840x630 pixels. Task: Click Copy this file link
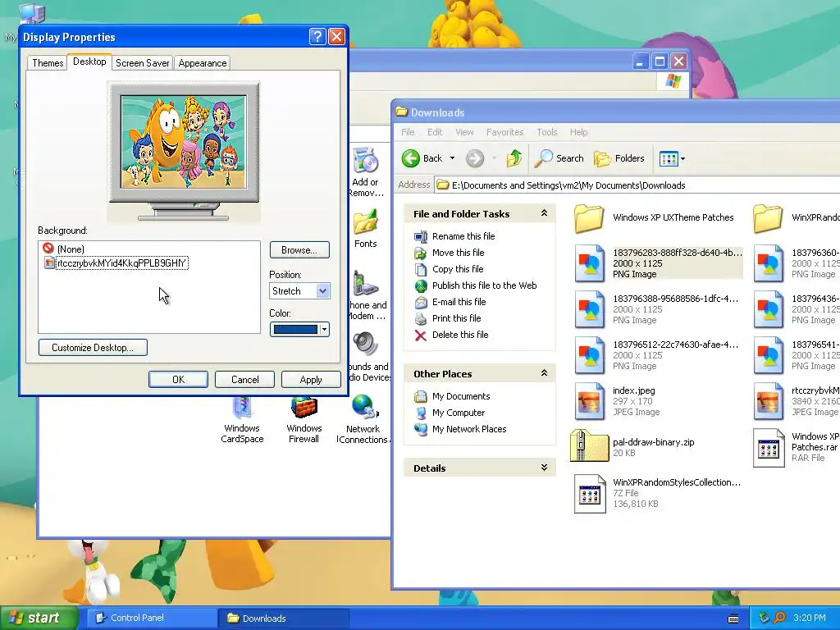(x=458, y=269)
